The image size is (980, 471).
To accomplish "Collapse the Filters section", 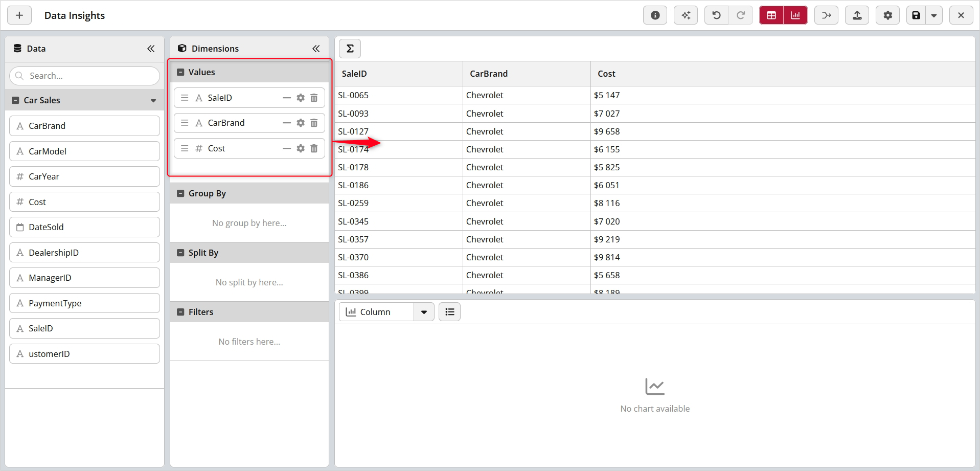I will 180,312.
